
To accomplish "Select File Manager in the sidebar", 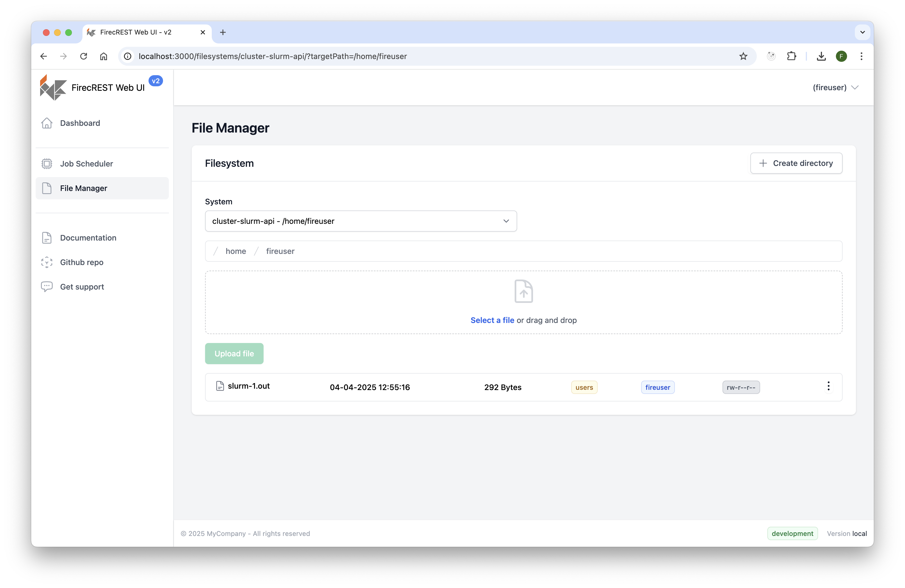I will (102, 188).
